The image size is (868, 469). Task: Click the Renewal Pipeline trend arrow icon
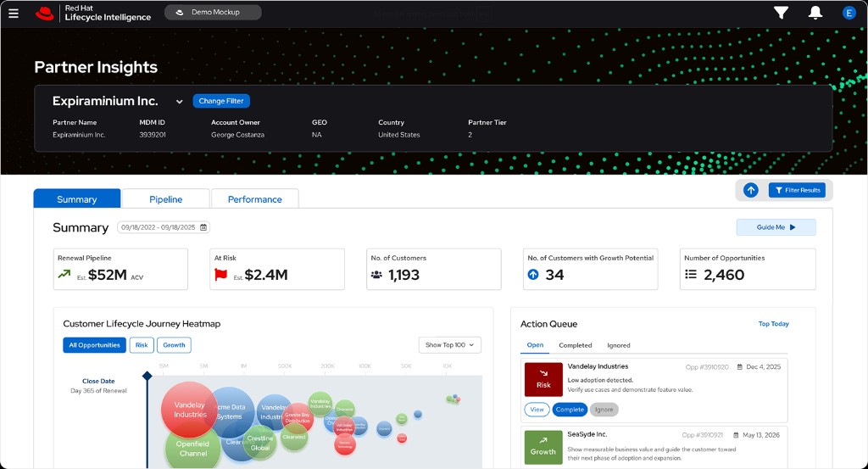64,274
